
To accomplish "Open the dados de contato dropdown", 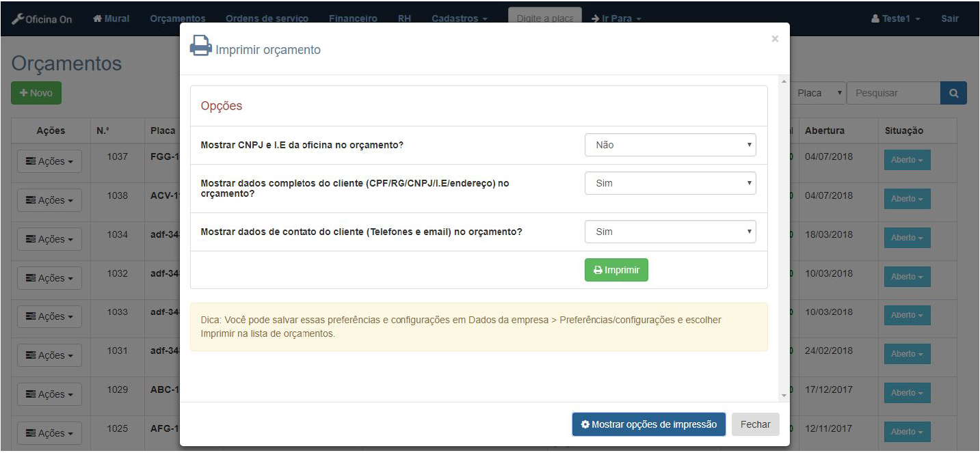I will (x=670, y=232).
